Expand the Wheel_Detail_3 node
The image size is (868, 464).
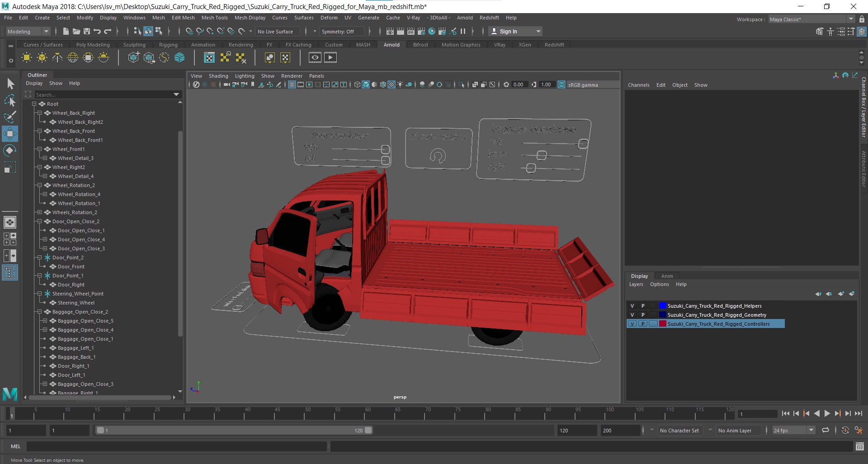(45, 158)
